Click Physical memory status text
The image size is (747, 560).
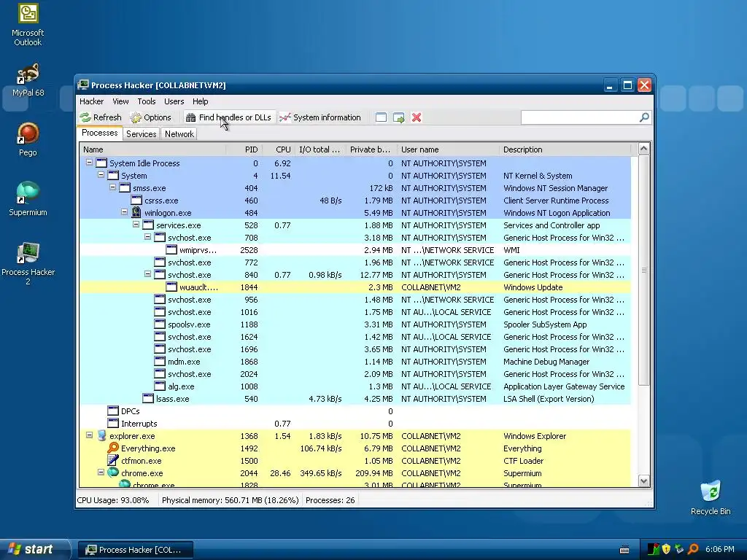pyautogui.click(x=230, y=500)
